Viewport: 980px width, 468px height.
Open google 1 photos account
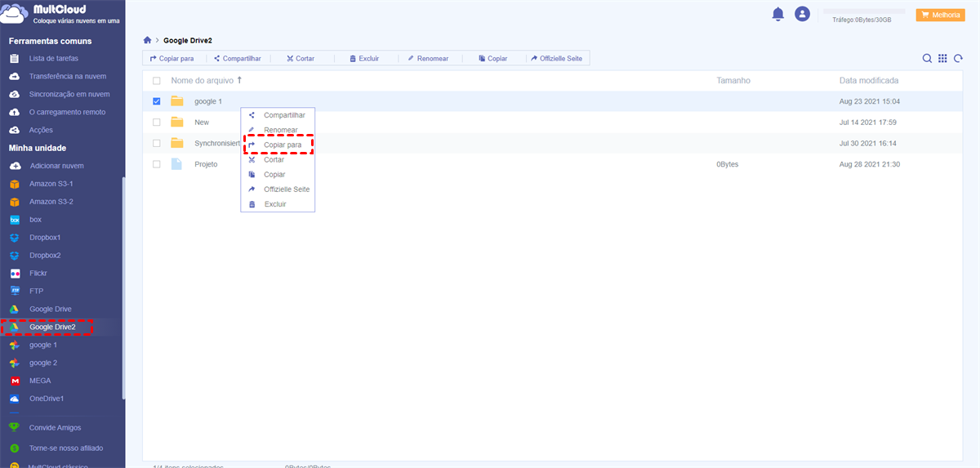43,345
